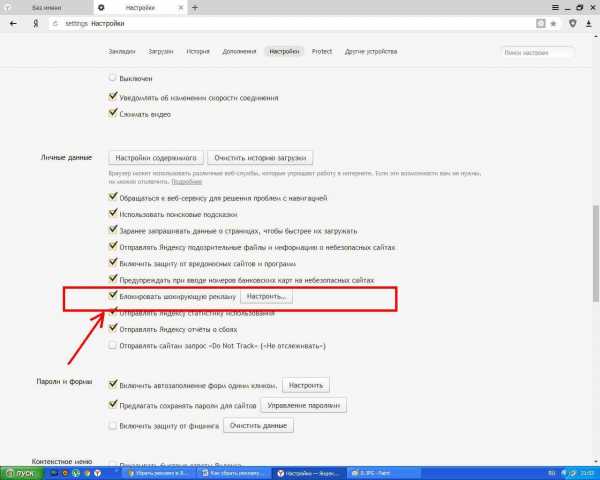Click 'Очистить историю загрузки' button

[x=260, y=158]
